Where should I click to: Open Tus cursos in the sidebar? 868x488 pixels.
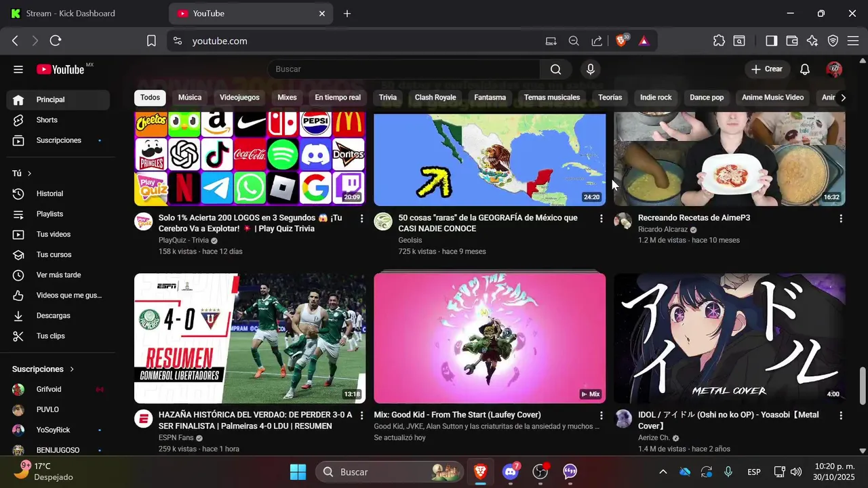coord(58,255)
